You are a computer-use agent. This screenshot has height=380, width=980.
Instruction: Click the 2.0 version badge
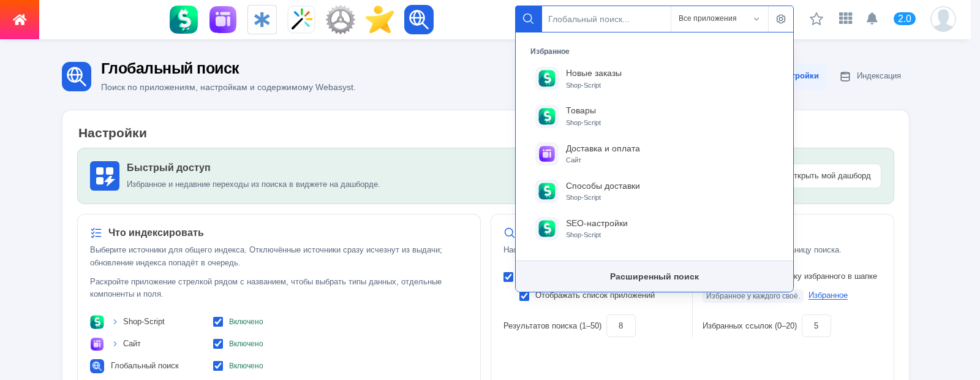tap(905, 18)
